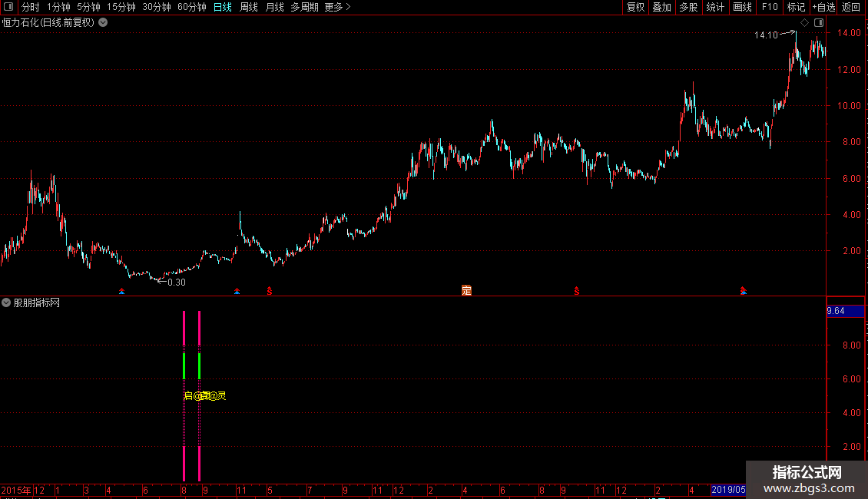
Task: Switch to 月线 monthly chart
Action: (274, 7)
